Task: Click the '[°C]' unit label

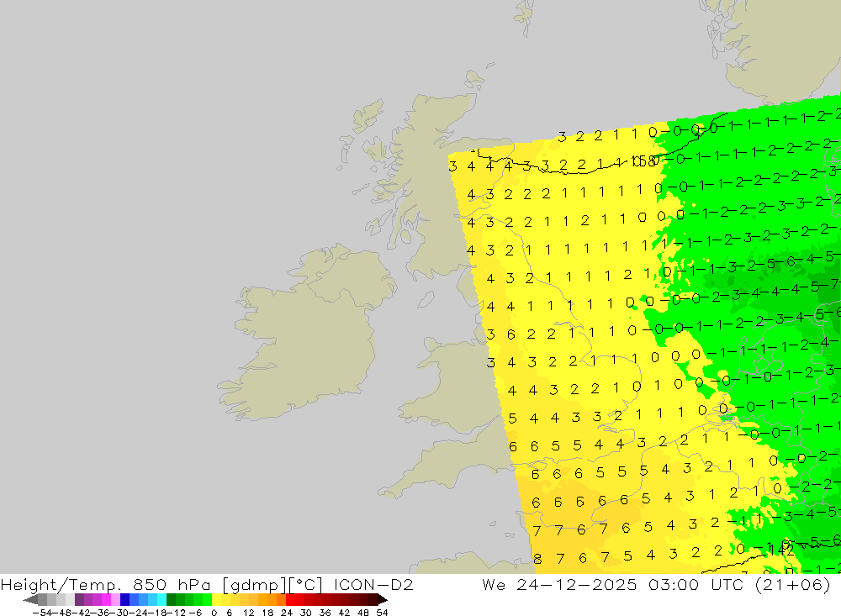Action: 304,585
